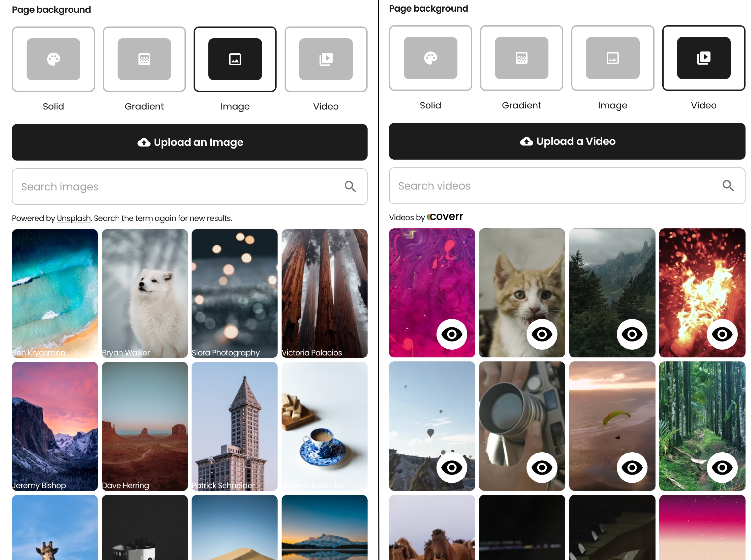Focus the Search images field
751x560 pixels.
coord(190,187)
